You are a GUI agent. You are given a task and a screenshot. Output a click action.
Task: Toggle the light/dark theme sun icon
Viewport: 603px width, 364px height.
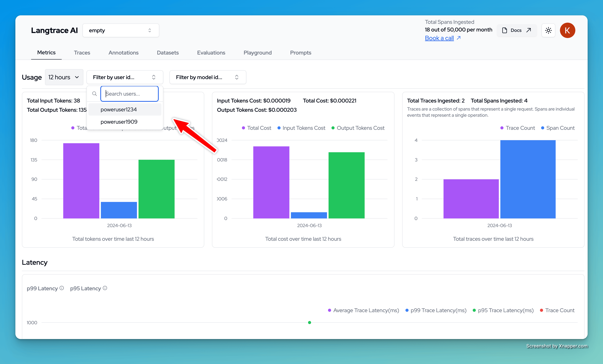pyautogui.click(x=548, y=30)
